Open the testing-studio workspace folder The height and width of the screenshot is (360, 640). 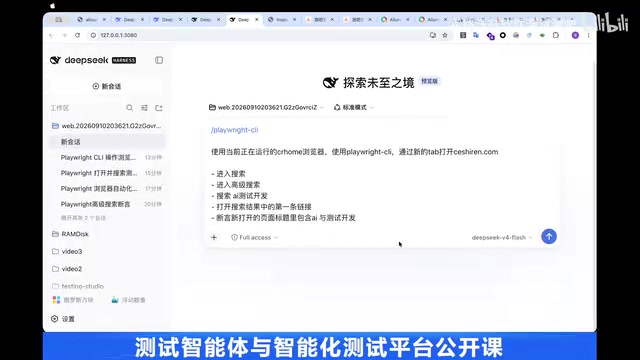pyautogui.click(x=78, y=286)
